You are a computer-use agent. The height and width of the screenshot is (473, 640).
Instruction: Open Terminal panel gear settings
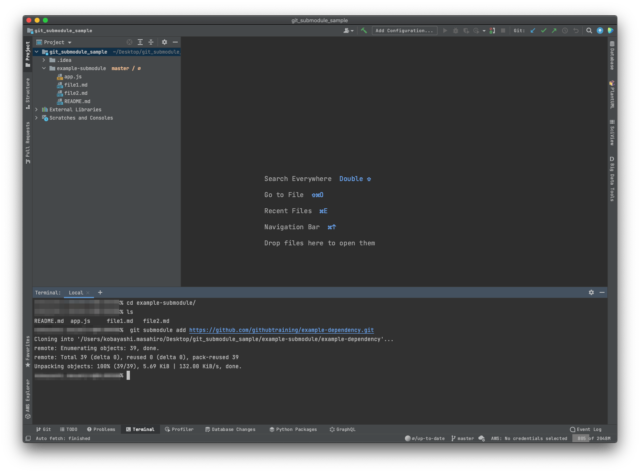click(x=591, y=293)
